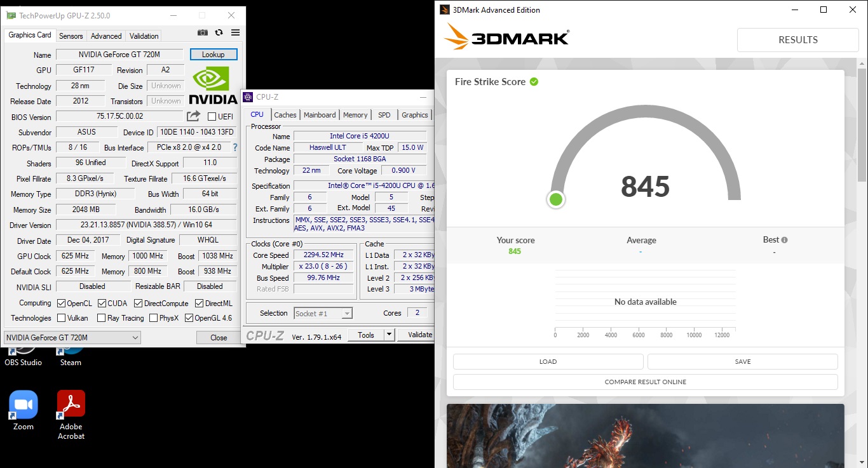The width and height of the screenshot is (868, 468).
Task: Switch to the Sensors tab in GPU-Z
Action: pyautogui.click(x=71, y=36)
